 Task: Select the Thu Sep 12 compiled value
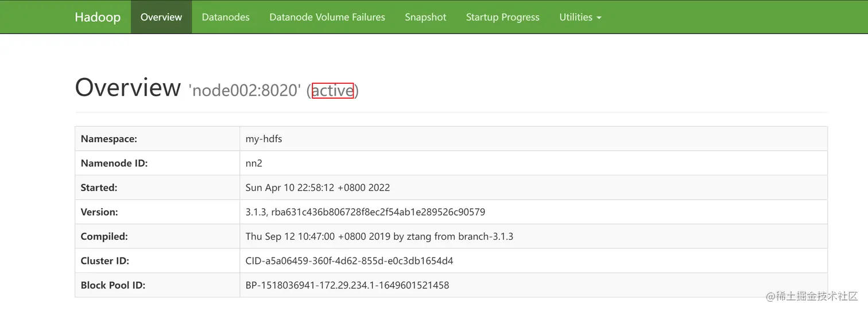point(379,236)
